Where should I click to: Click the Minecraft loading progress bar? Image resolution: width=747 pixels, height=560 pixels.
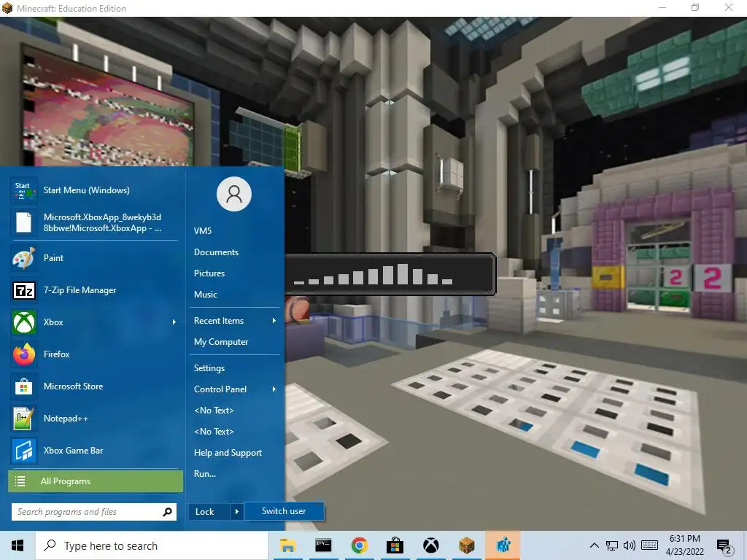390,274
